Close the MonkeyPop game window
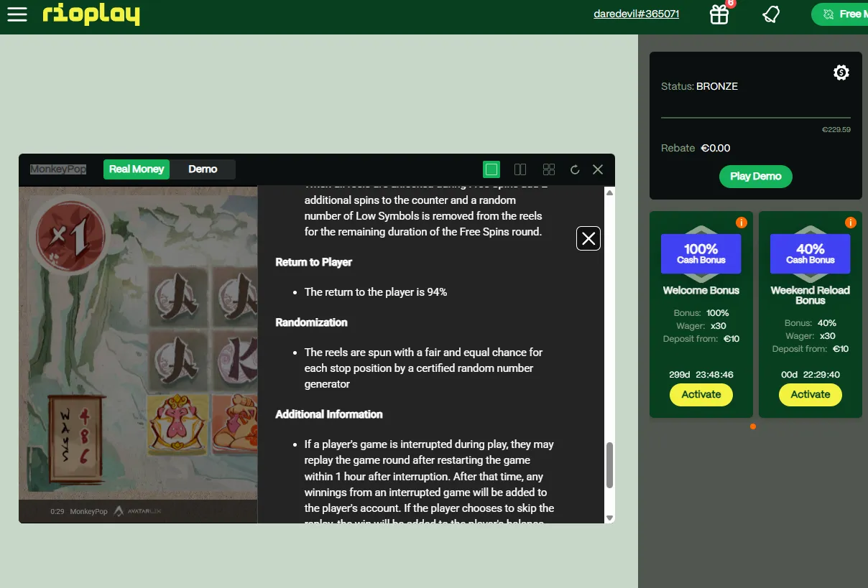 (598, 169)
